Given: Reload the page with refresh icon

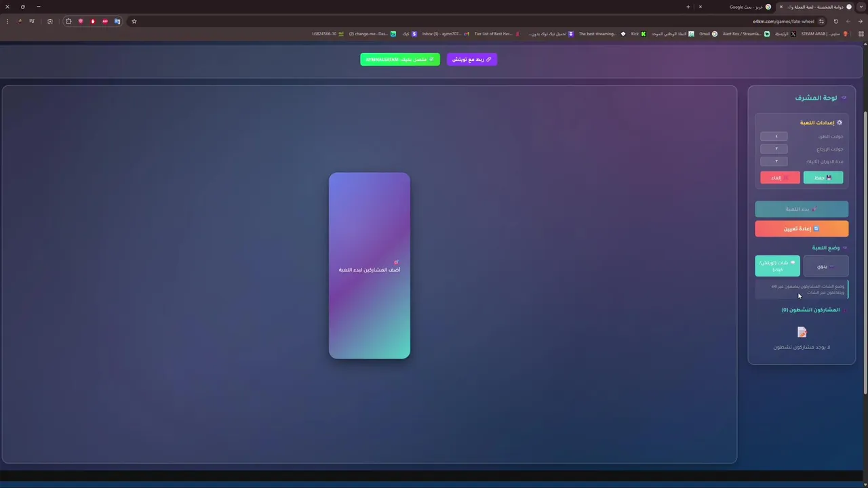Looking at the screenshot, I should (x=835, y=21).
